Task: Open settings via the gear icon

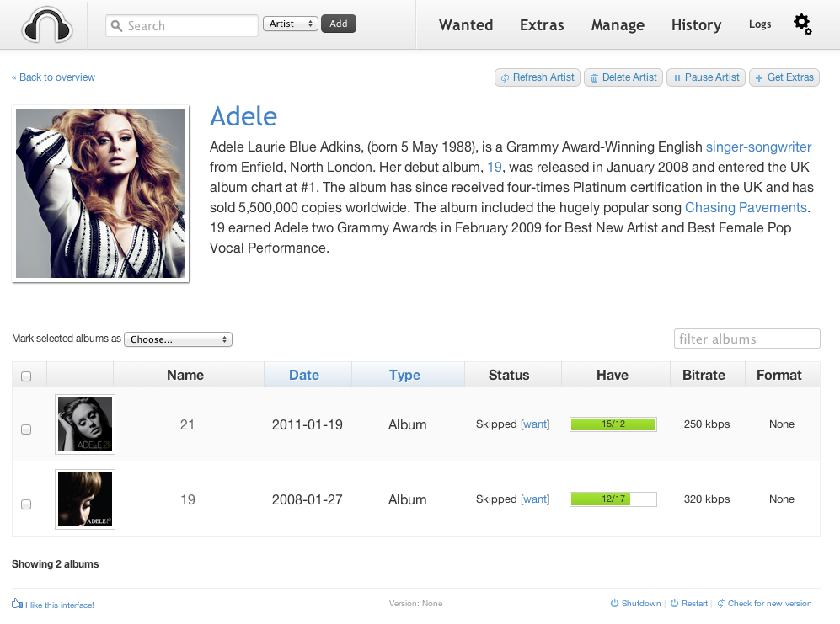Action: point(802,24)
